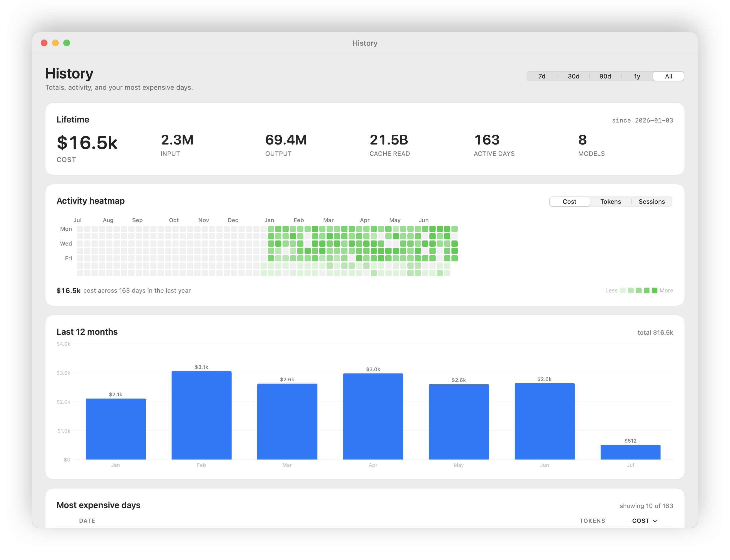This screenshot has height=560, width=730.
Task: Select the All time range
Action: point(668,76)
